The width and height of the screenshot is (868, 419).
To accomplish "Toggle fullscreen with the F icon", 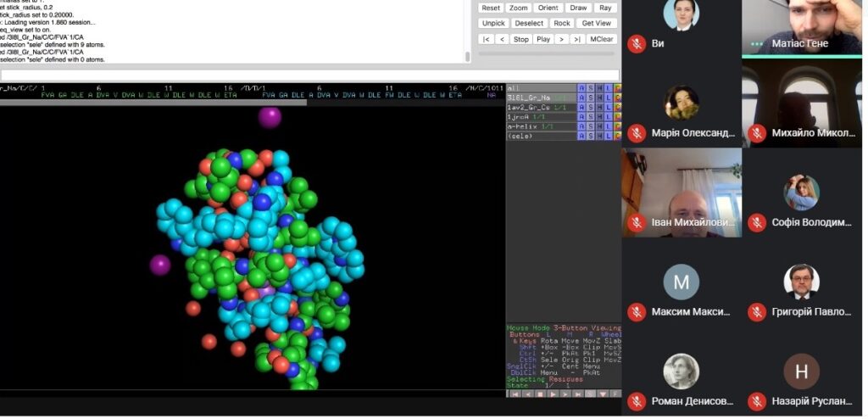I will click(615, 394).
